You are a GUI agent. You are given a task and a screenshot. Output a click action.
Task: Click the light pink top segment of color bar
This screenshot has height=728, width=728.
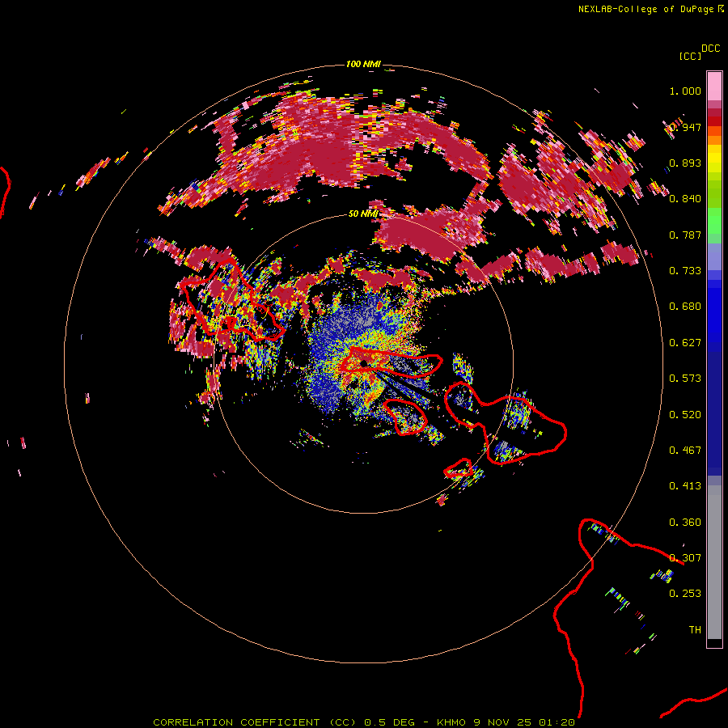(714, 87)
